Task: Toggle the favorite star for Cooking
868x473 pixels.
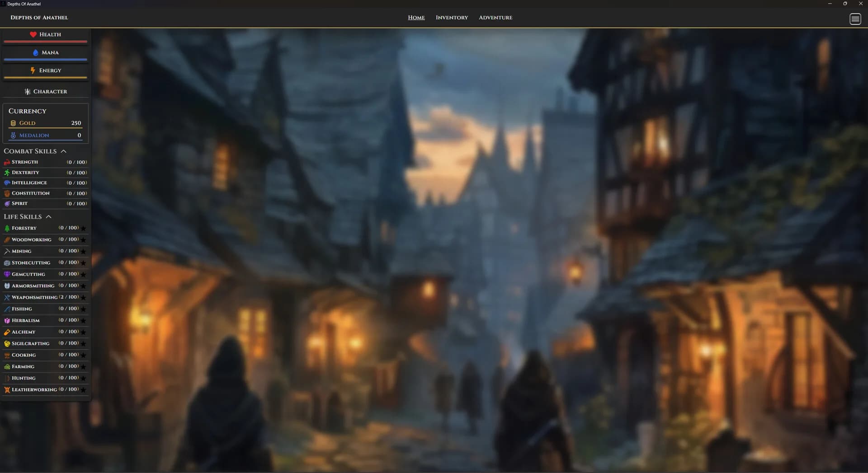Action: (83, 355)
